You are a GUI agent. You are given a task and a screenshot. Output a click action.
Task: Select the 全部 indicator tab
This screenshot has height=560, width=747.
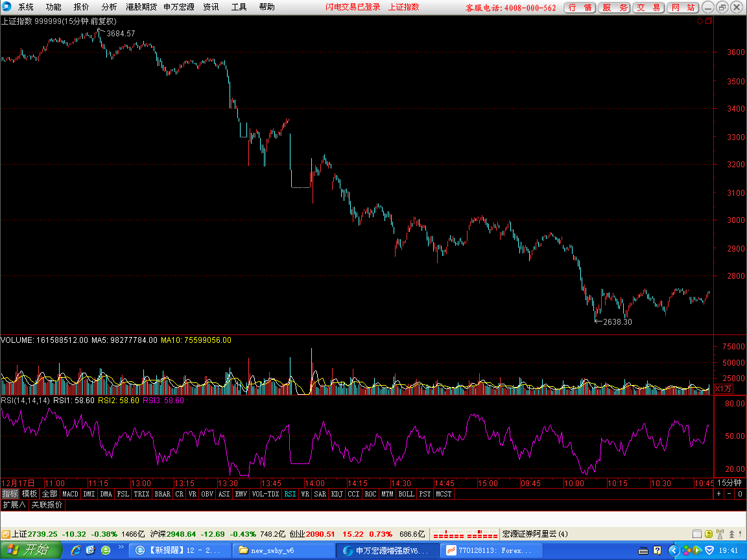49,494
